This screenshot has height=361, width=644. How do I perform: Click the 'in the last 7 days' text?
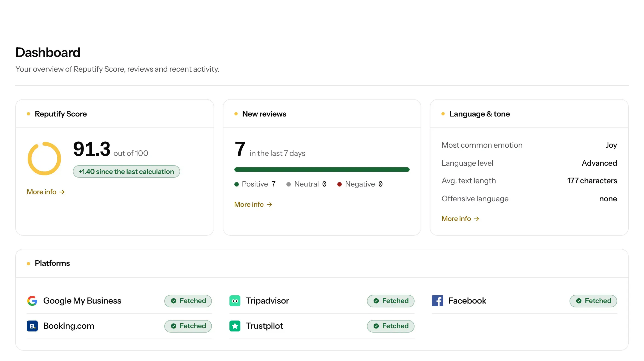click(x=277, y=153)
